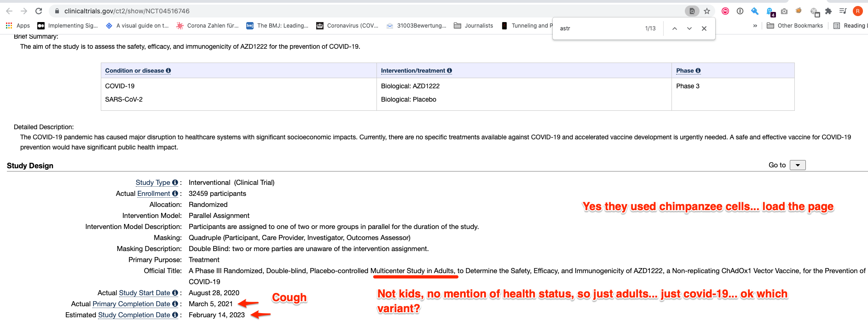Open the Chrome profile avatar R
Viewport: 868px width, 326px height.
click(x=857, y=11)
